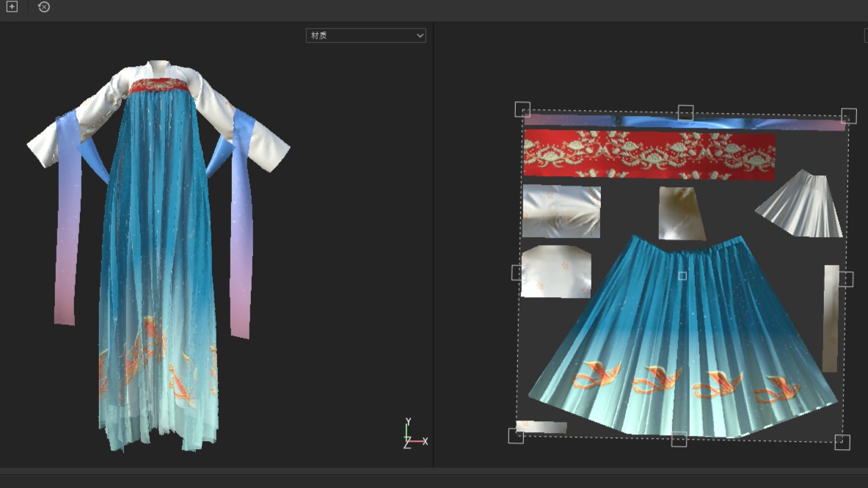Click the top-middle transform handle
This screenshot has height=488, width=868.
click(685, 112)
